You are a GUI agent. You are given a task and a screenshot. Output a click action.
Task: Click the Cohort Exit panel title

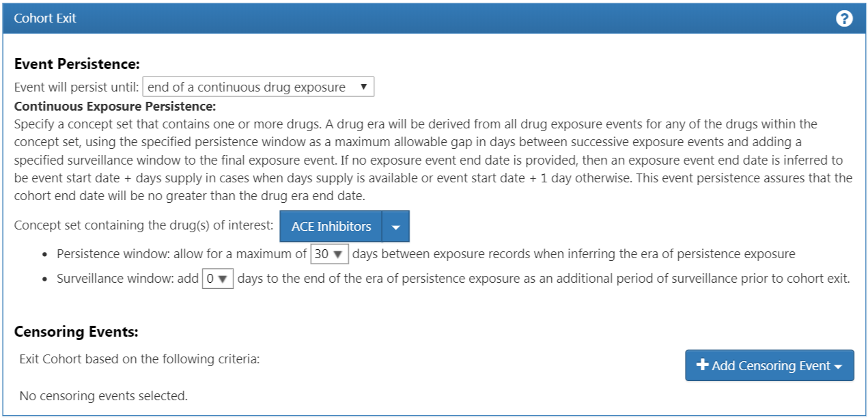[45, 18]
